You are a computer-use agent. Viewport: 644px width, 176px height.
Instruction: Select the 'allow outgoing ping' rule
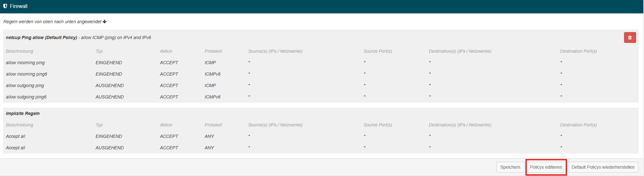[x=25, y=85]
